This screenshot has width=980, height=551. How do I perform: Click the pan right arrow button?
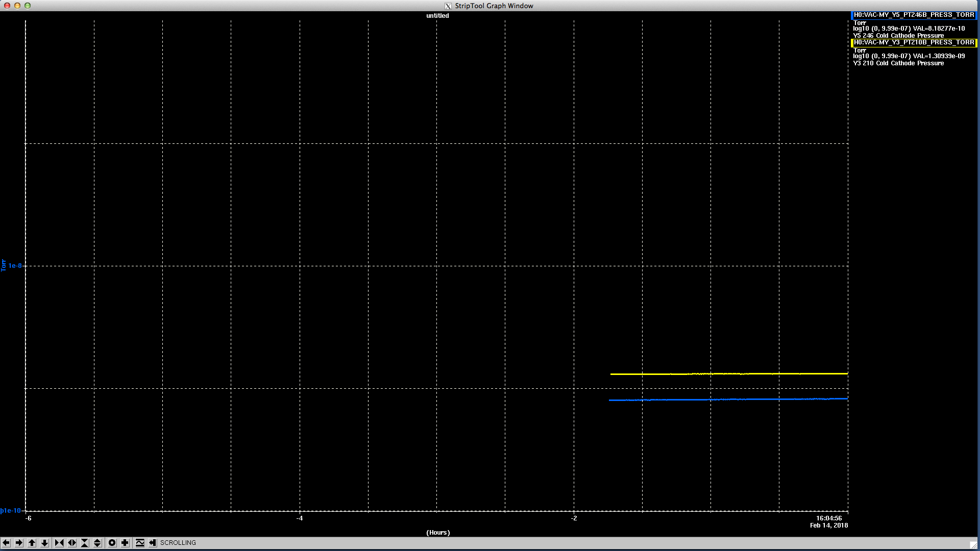19,543
